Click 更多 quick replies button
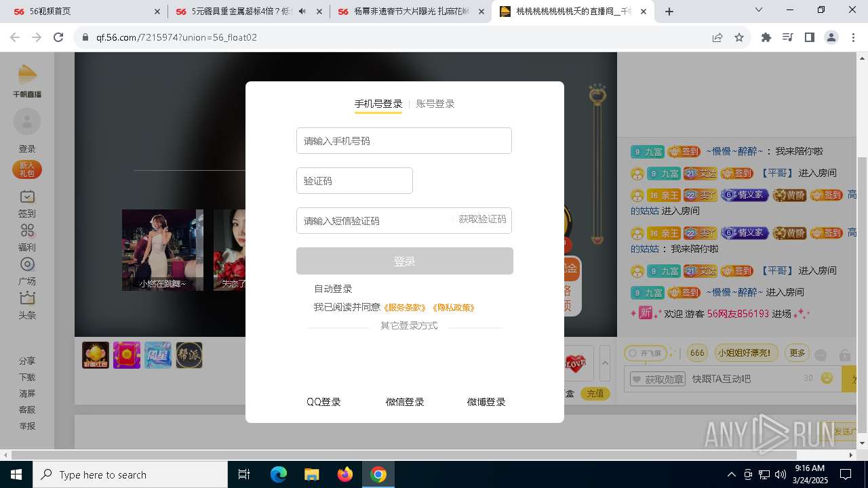The height and width of the screenshot is (488, 868). click(x=797, y=353)
